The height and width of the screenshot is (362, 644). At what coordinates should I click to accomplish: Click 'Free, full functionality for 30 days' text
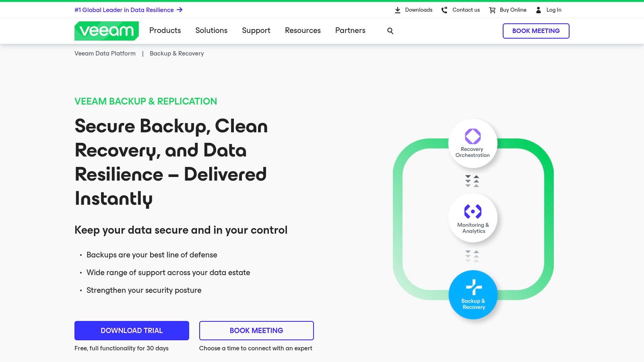pyautogui.click(x=122, y=348)
